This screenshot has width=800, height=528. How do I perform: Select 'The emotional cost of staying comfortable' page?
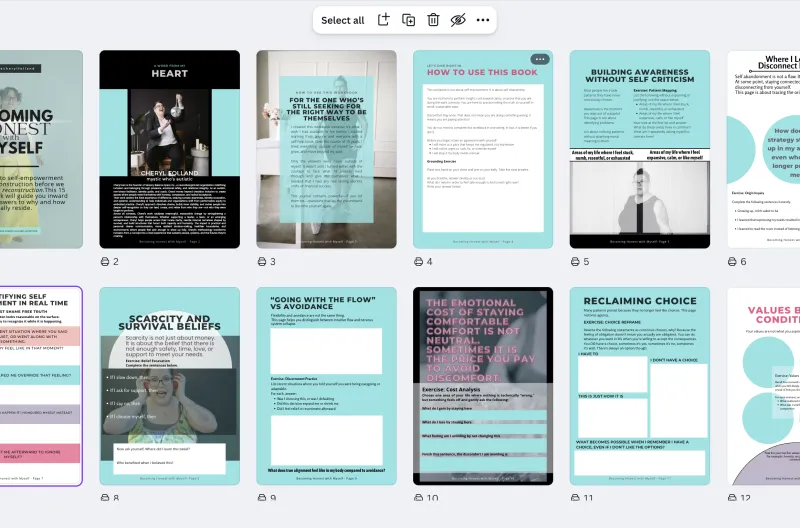point(483,386)
